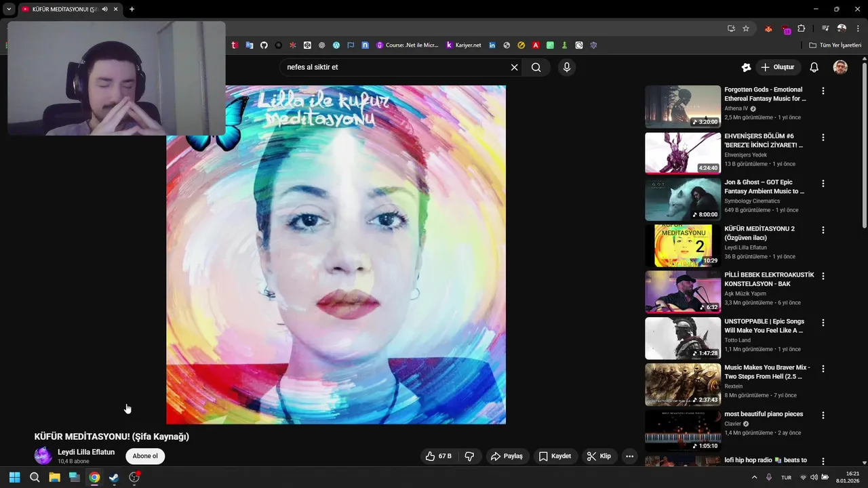The height and width of the screenshot is (488, 868).
Task: Open the Chrome extensions puzzle icon
Action: 802,28
